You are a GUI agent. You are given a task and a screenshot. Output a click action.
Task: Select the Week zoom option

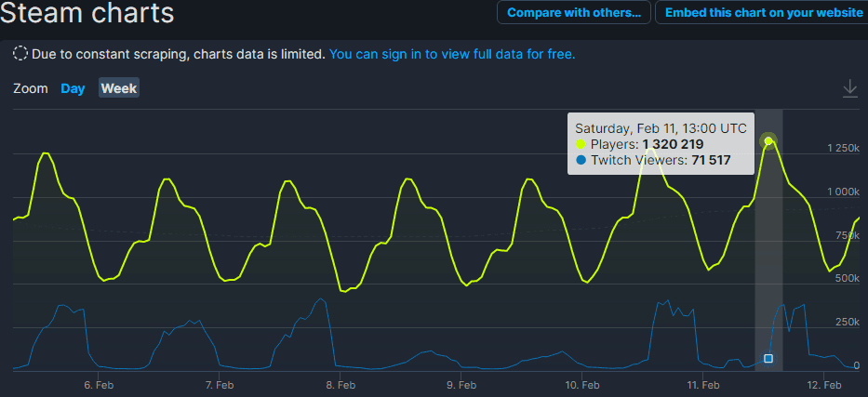click(119, 88)
